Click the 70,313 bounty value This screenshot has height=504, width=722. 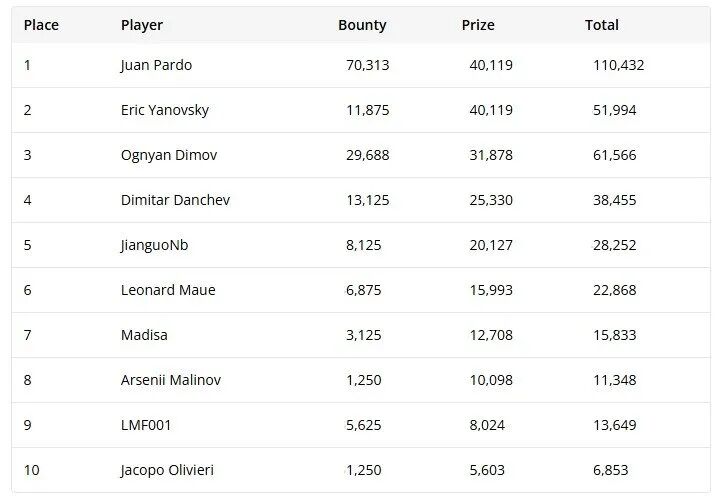[367, 65]
